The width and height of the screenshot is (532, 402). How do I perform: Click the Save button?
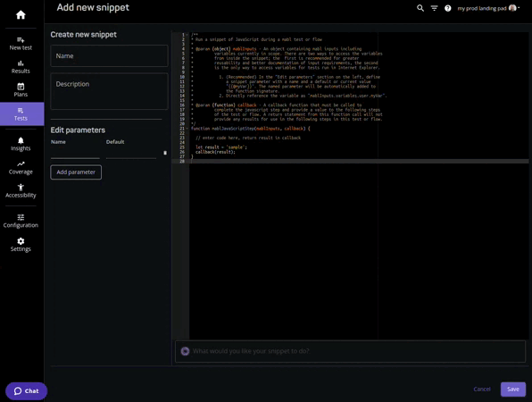point(513,389)
